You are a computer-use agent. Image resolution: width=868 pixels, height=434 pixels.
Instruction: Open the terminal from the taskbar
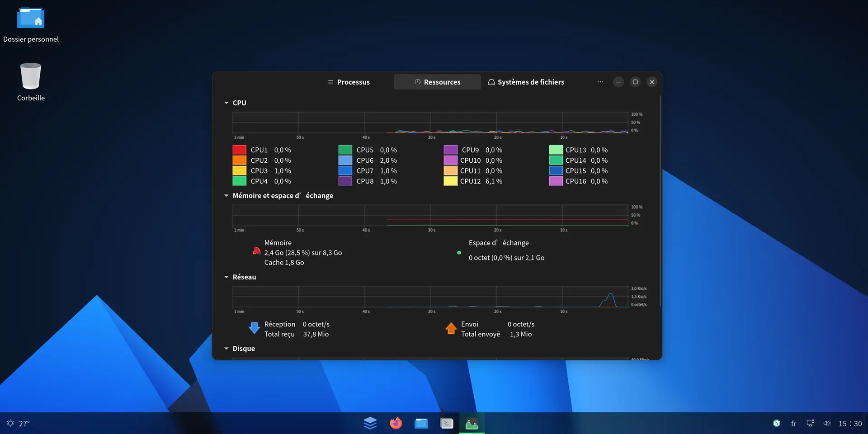[447, 423]
